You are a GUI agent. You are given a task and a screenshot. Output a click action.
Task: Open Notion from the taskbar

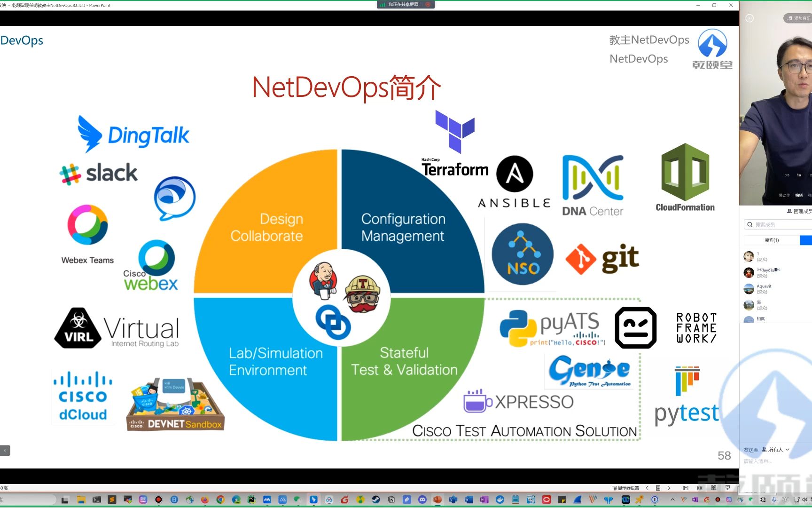click(391, 500)
